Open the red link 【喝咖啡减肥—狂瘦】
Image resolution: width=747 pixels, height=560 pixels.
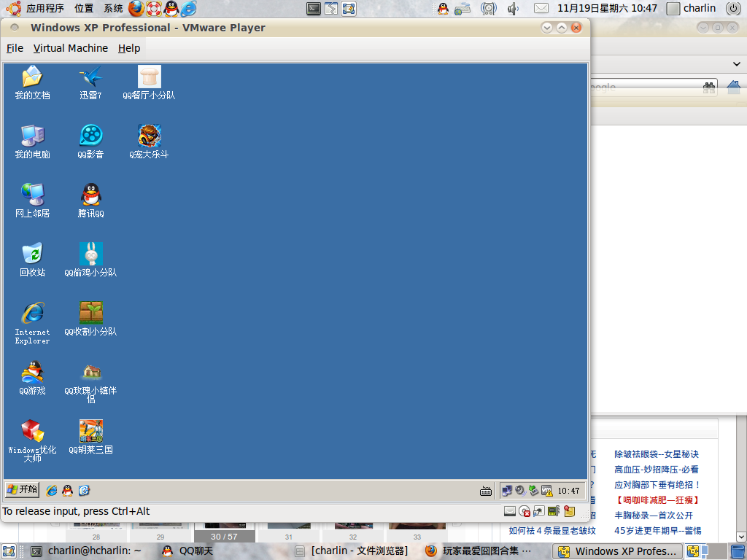pyautogui.click(x=657, y=500)
